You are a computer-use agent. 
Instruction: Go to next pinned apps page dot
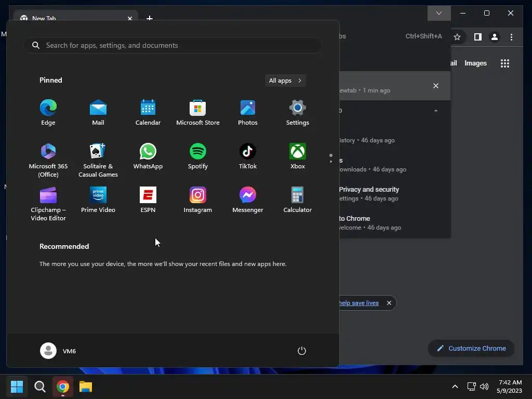coord(331,162)
